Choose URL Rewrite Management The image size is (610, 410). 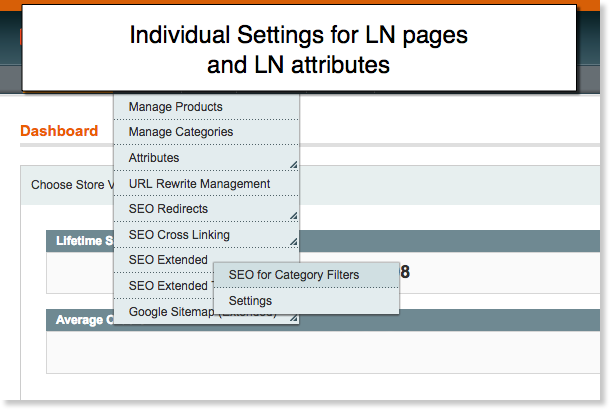[206, 183]
